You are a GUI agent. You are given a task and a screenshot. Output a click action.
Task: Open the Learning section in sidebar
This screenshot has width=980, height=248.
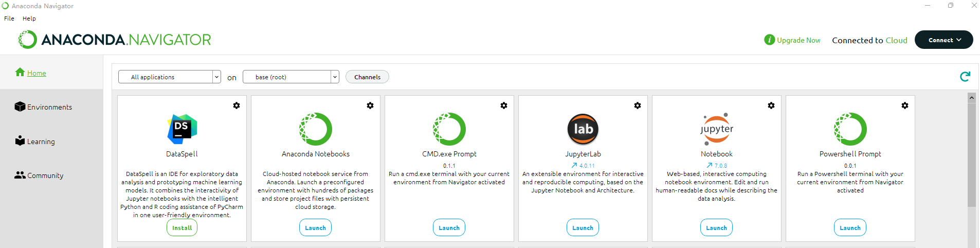tap(41, 141)
